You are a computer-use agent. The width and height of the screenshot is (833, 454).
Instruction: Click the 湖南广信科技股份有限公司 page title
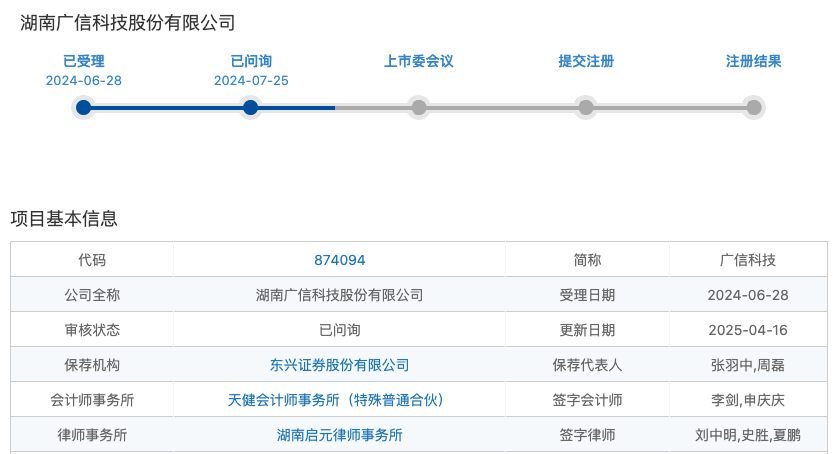[128, 23]
